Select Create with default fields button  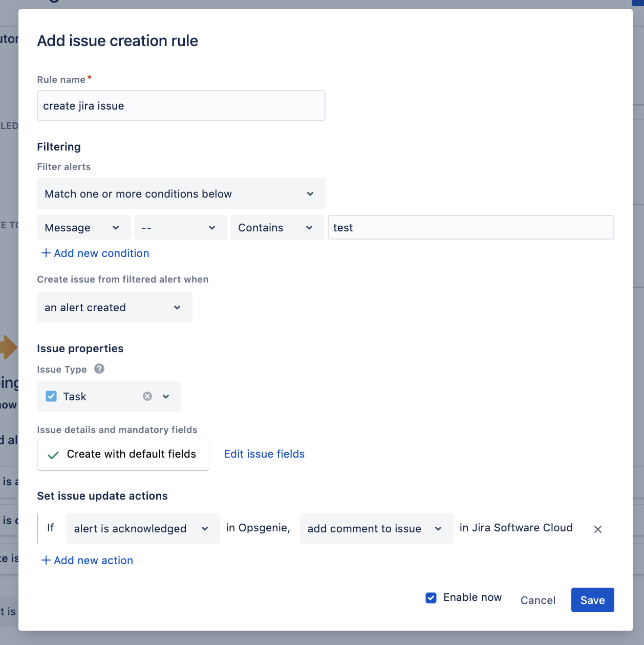point(123,455)
